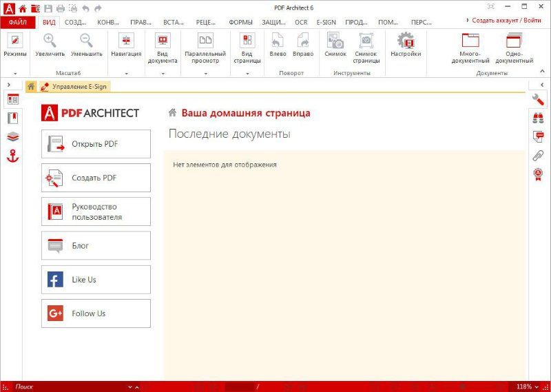The height and width of the screenshot is (392, 551).
Task: Click Увеличить zoom in
Action: (x=50, y=45)
